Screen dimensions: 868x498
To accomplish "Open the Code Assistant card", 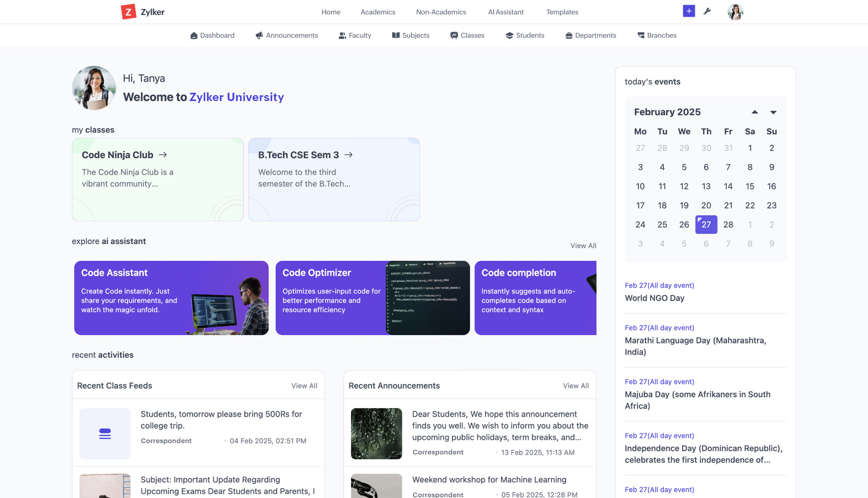I will click(x=171, y=298).
